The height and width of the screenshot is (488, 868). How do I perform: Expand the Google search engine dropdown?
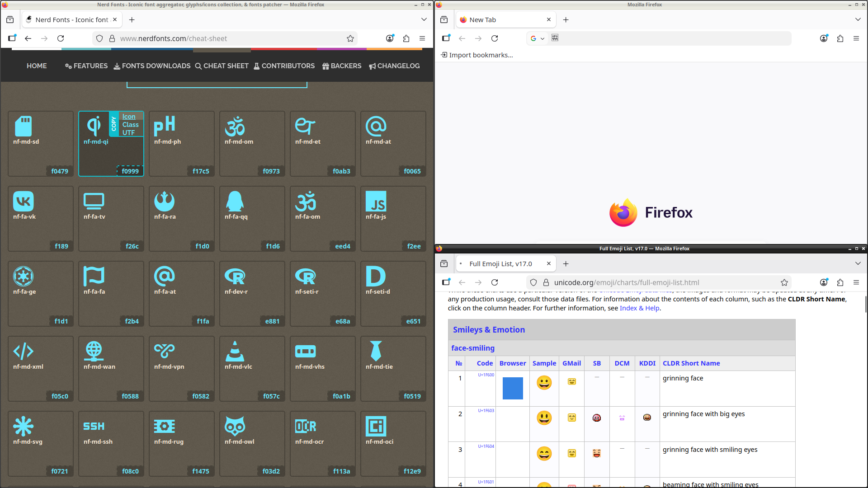click(537, 38)
